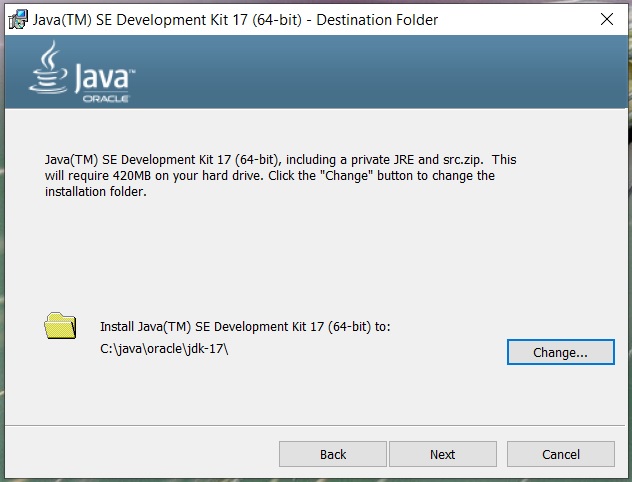Viewport: 632px width, 482px height.
Task: Proceed with the Next button
Action: (x=443, y=454)
